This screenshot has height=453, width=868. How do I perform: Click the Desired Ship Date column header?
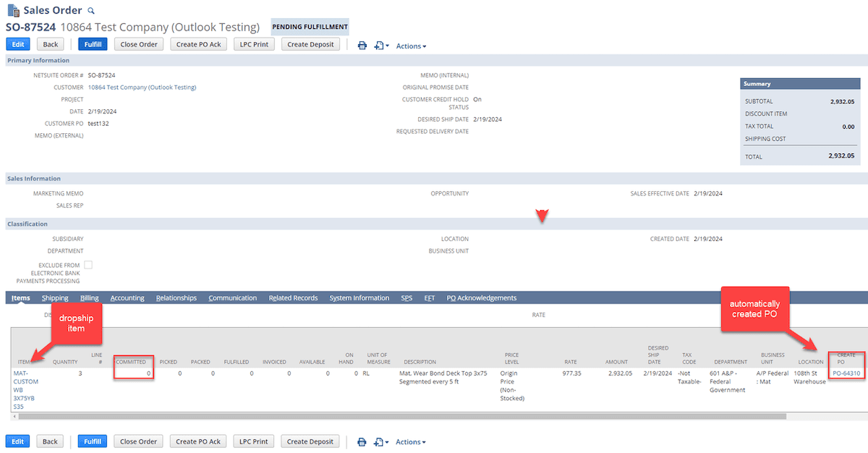(x=658, y=355)
